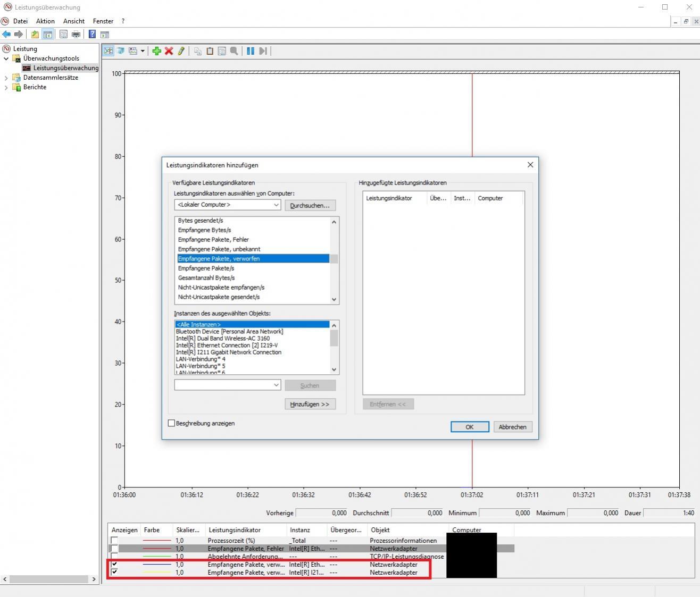
Task: Click the print icon in the top toolbar
Action: click(76, 35)
